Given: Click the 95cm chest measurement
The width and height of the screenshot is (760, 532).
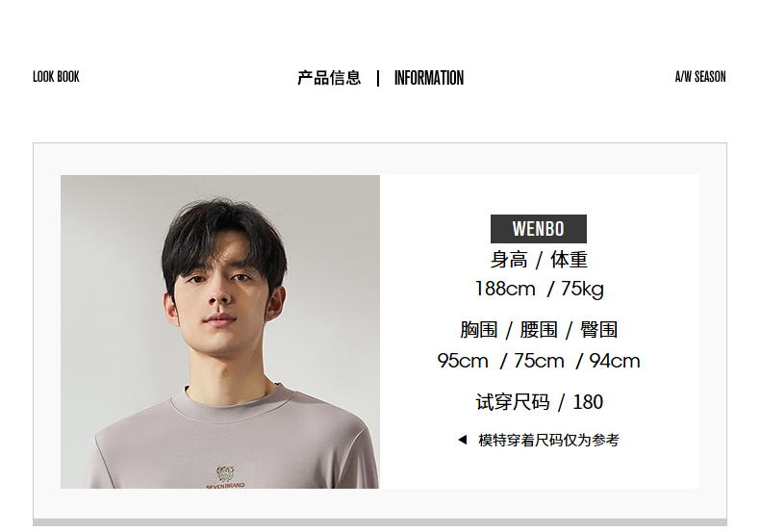Looking at the screenshot, I should tap(463, 361).
